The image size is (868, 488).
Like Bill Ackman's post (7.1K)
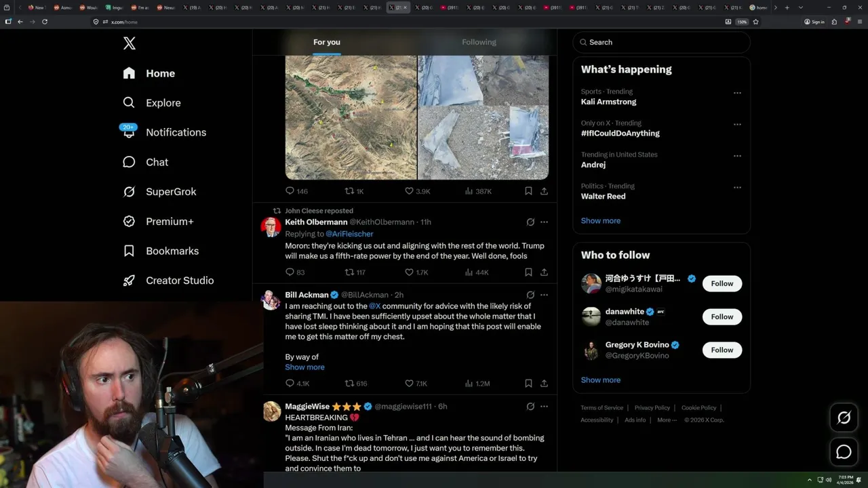coord(416,383)
